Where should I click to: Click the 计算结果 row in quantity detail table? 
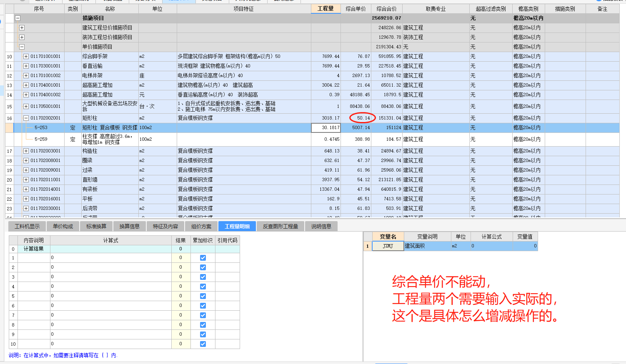pyautogui.click(x=124, y=249)
